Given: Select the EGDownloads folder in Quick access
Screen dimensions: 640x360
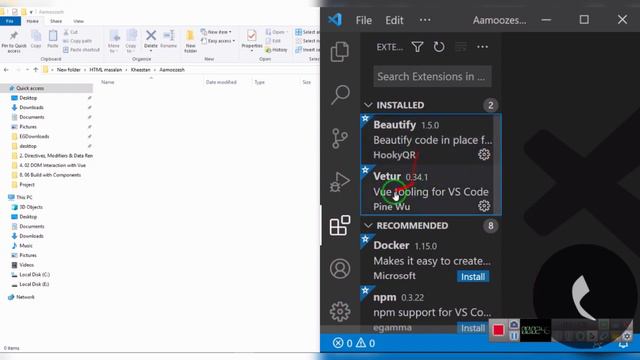Looking at the screenshot, I should coord(34,136).
